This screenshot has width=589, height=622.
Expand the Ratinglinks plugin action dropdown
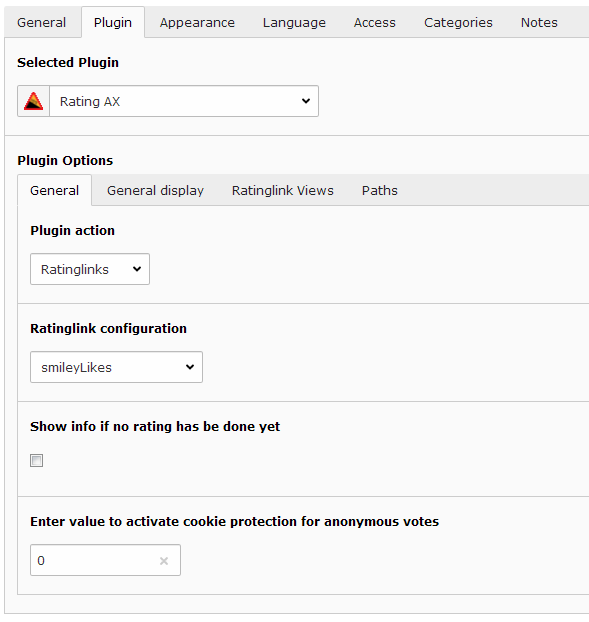click(90, 269)
